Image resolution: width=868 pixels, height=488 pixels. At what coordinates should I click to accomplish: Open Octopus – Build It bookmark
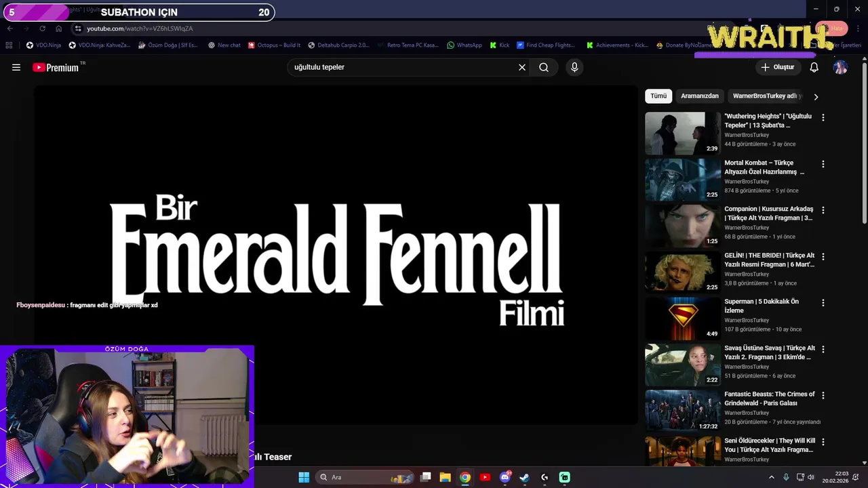pos(274,45)
